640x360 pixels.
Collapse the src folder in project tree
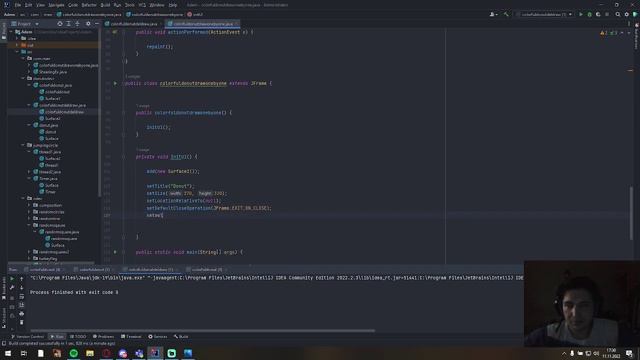17,52
